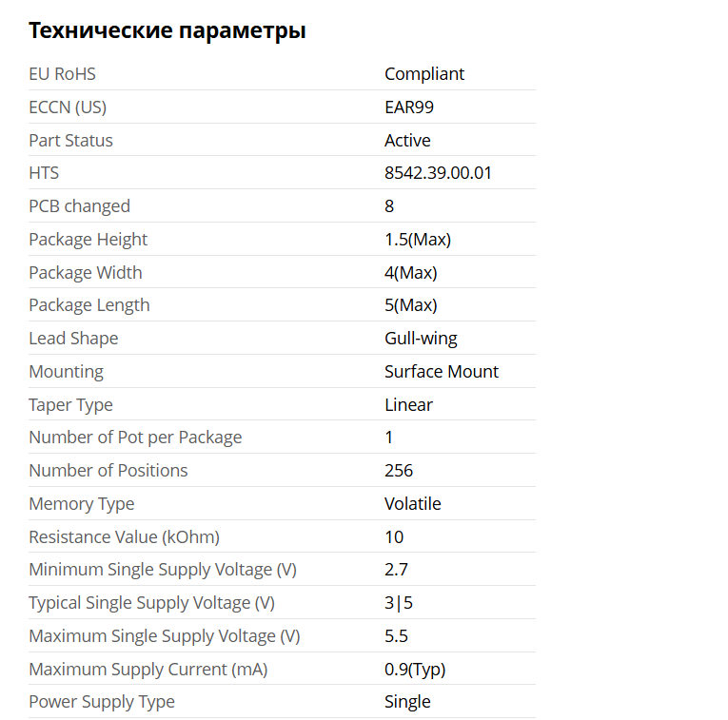This screenshot has width=728, height=720.
Task: Select the PCB changed label
Action: [79, 206]
